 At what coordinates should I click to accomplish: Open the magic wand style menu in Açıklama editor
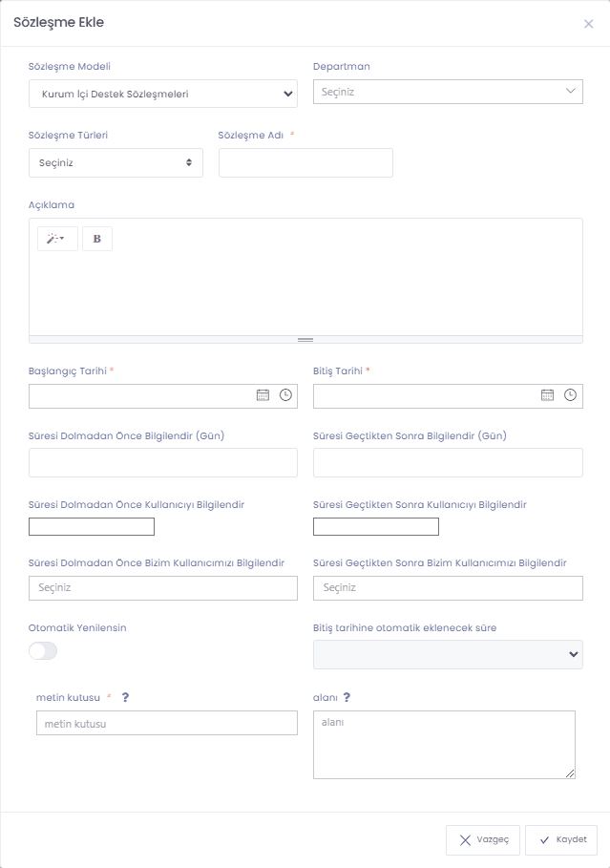pos(57,239)
